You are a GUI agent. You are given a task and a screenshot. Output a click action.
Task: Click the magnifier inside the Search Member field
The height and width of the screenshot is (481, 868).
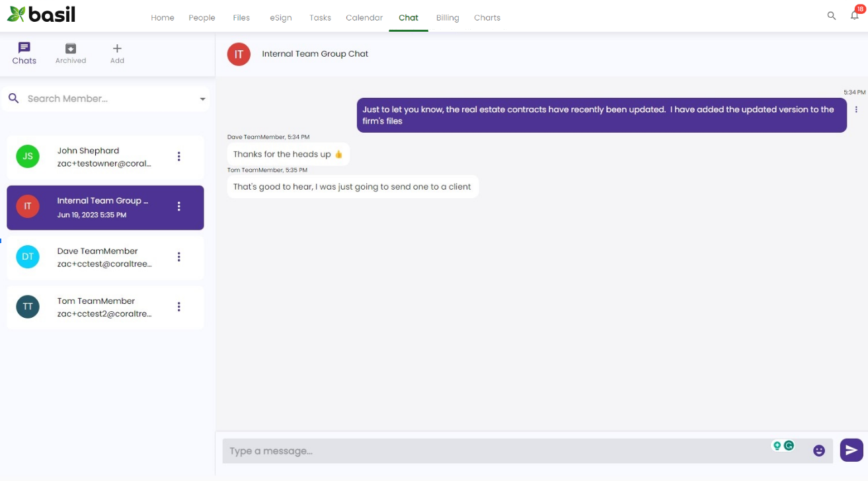(13, 98)
